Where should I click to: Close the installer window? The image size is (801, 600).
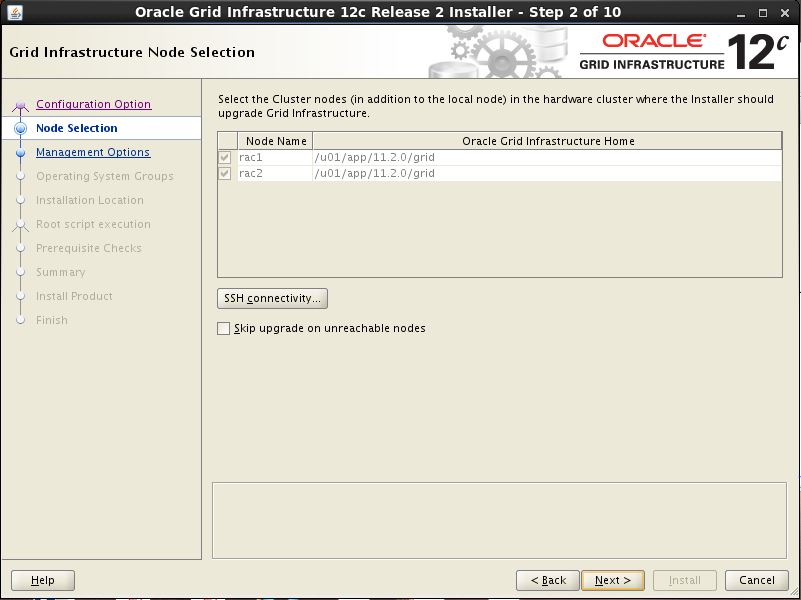pos(785,13)
